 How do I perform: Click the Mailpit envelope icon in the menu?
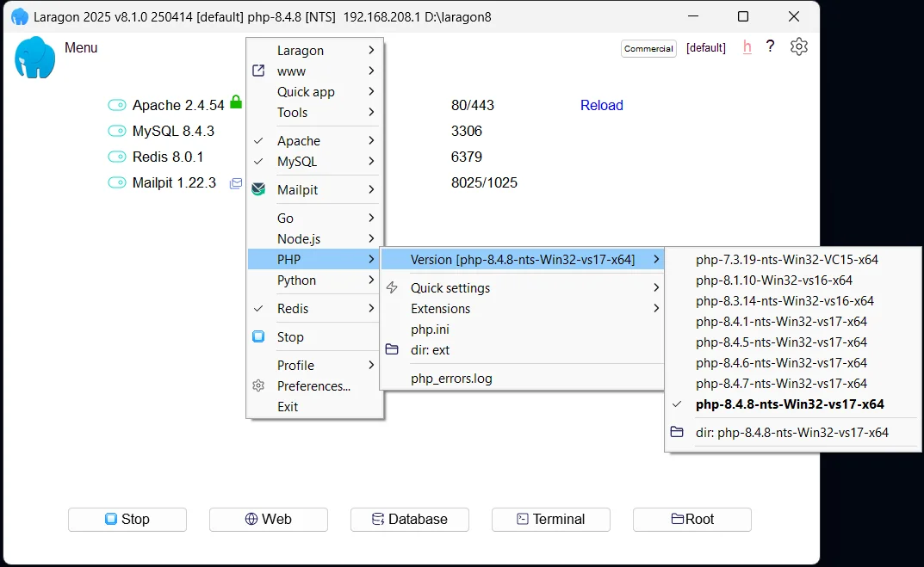(258, 189)
